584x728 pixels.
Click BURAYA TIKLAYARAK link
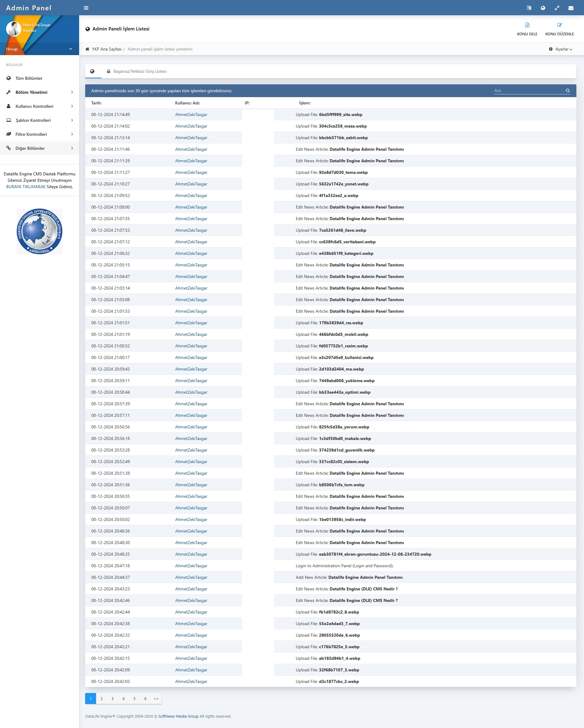(x=26, y=187)
